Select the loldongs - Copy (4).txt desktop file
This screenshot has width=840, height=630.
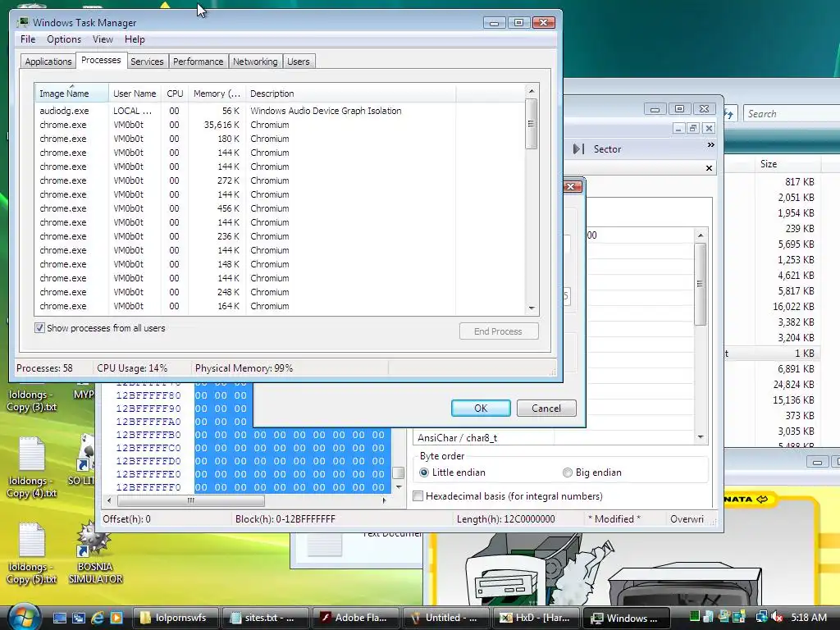click(32, 468)
